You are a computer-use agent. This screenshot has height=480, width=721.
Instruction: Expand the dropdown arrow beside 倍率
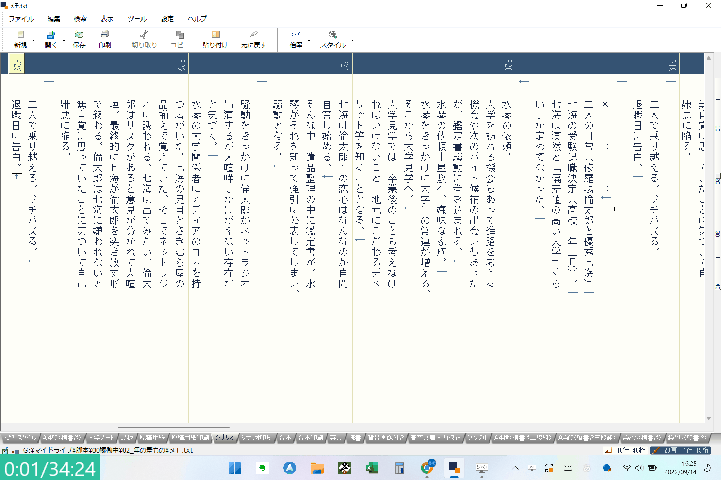(309, 40)
